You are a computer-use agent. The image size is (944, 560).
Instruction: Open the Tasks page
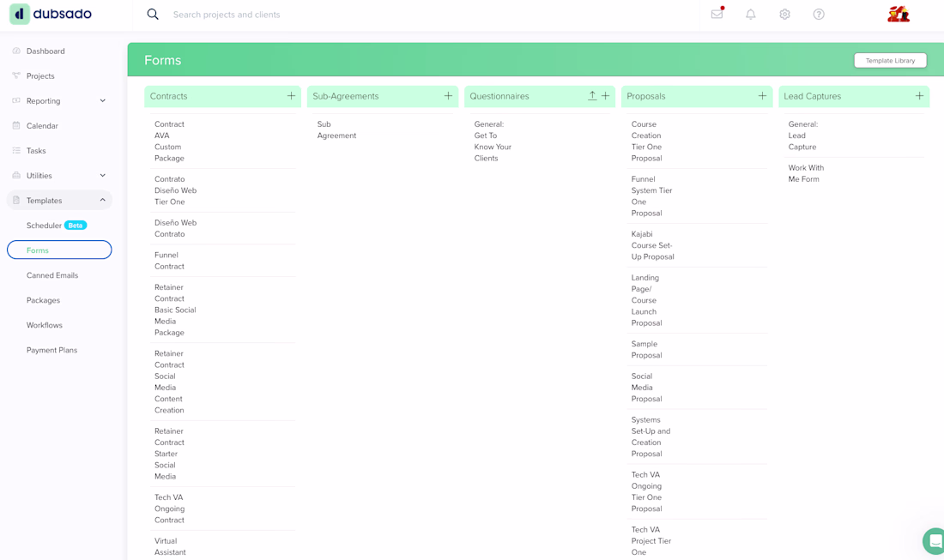[x=36, y=150]
